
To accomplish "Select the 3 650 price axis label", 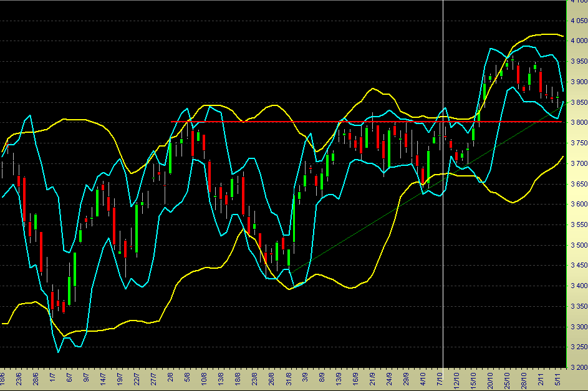I will [x=577, y=184].
